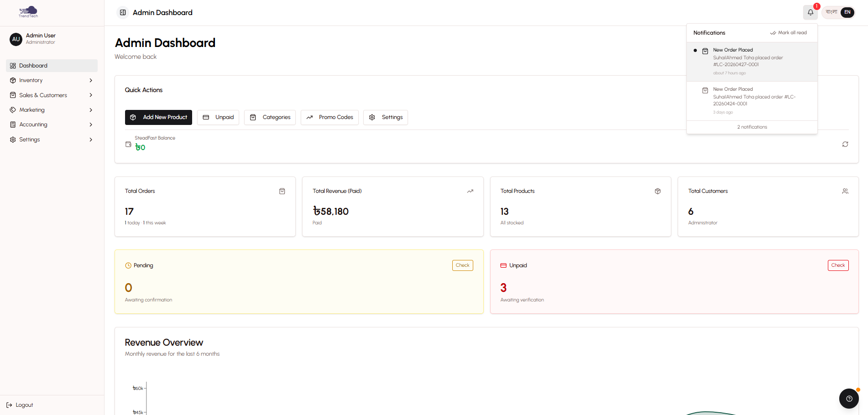Select Dashboard in the sidebar
This screenshot has width=868, height=415.
point(51,65)
